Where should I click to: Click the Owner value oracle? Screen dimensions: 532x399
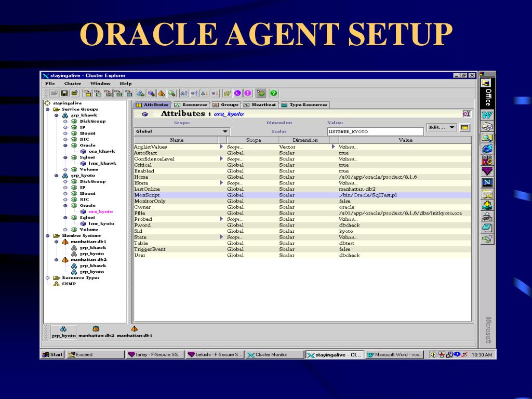point(347,207)
